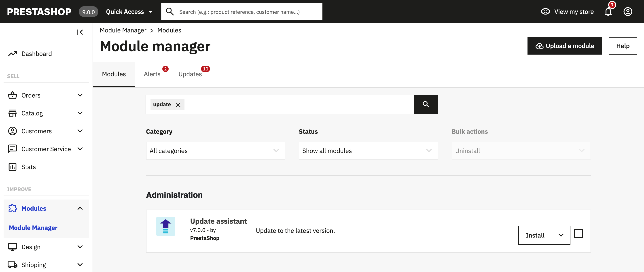Viewport: 644px width, 272px height.
Task: Open the Alerts tab
Action: 152,74
